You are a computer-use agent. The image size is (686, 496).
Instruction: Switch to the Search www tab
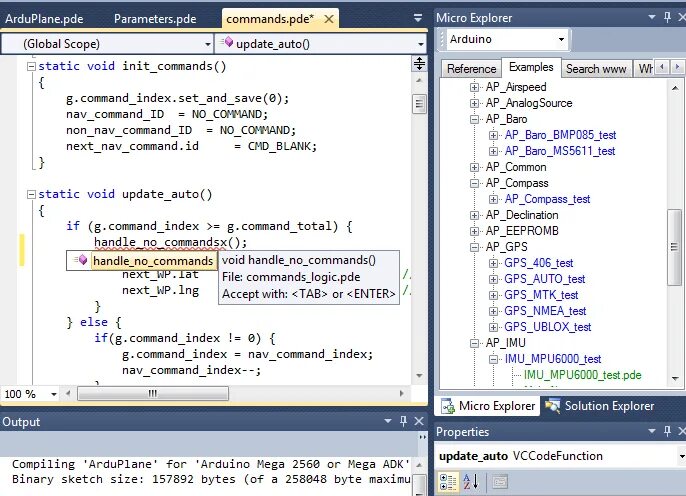coord(596,69)
